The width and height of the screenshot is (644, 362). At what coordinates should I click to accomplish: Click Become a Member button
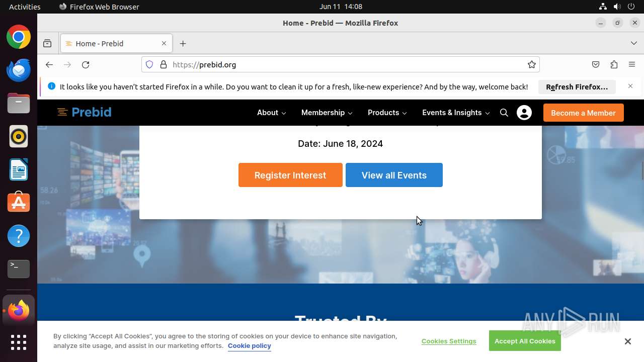pyautogui.click(x=584, y=113)
